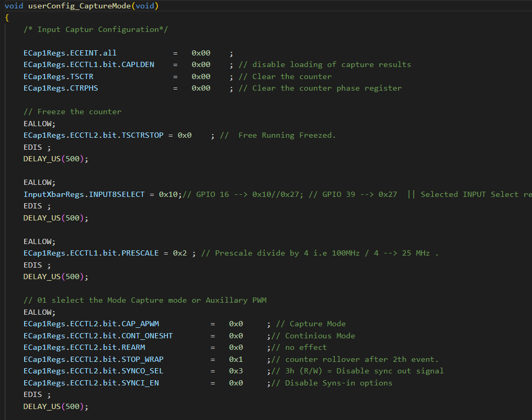Click InputXbarRegs.INPUT8SELECT statement

(x=102, y=194)
